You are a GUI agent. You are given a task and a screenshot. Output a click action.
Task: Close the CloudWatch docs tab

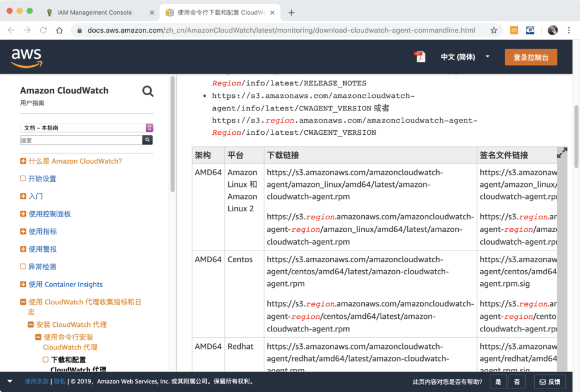272,12
